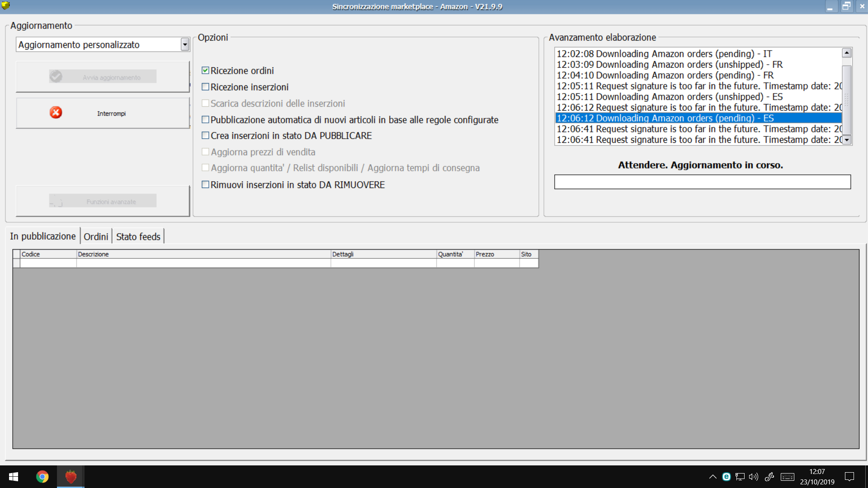Select log line 12:04:10 pending - FR
Image resolution: width=868 pixels, height=488 pixels.
[x=698, y=75]
